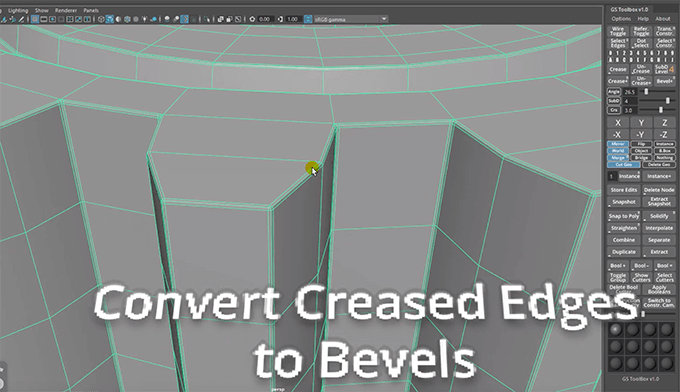Click the wireframe cube icon in viewport toolbar
Viewport: 680px width, 392px height.
click(101, 19)
